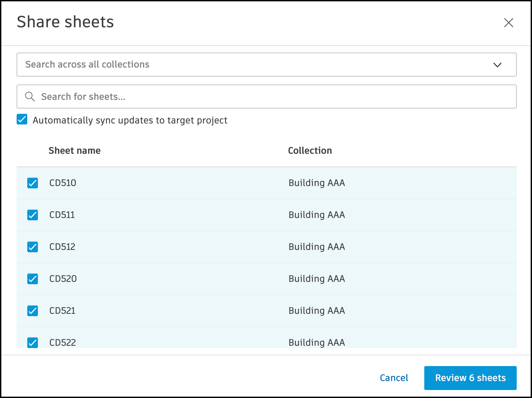Deselect CD522 sheet checkbox
Screen dimensions: 532x398
[33, 342]
